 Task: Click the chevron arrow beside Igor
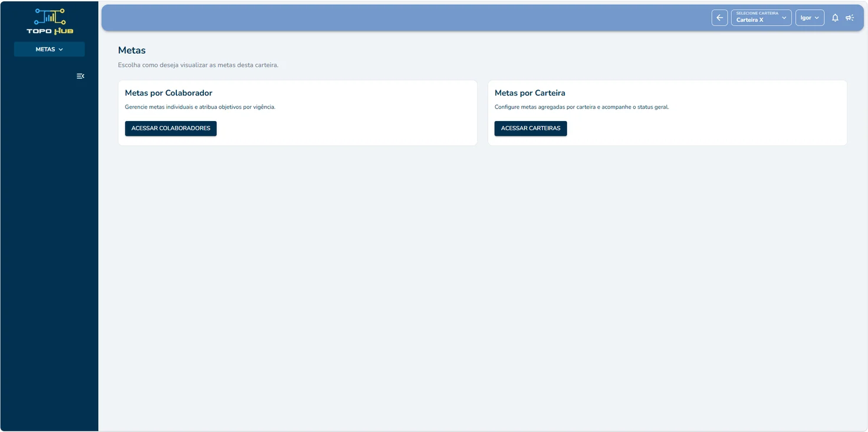coord(816,18)
